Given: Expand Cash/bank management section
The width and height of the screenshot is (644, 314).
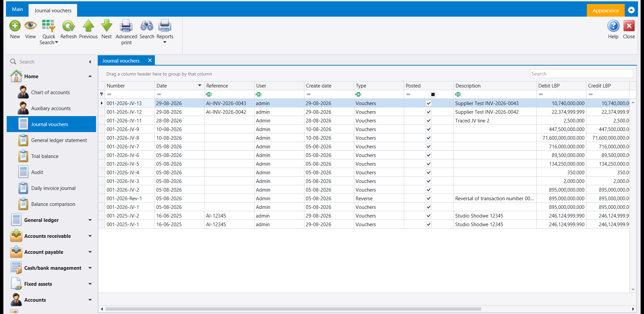Looking at the screenshot, I should [x=90, y=268].
